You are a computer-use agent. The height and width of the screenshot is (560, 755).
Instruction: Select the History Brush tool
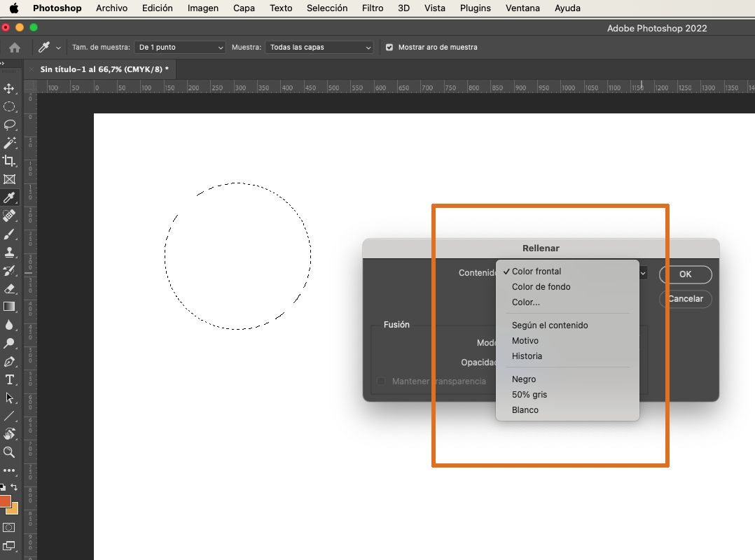[9, 270]
